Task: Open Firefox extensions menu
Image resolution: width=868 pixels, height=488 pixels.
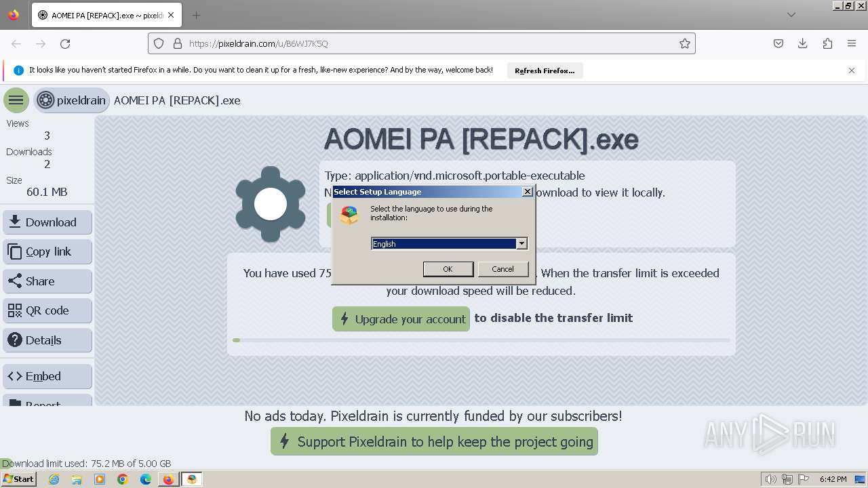Action: pyautogui.click(x=827, y=43)
